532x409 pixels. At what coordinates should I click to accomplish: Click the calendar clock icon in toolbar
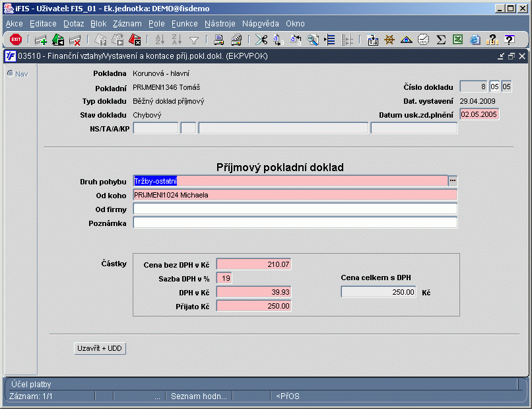click(424, 40)
